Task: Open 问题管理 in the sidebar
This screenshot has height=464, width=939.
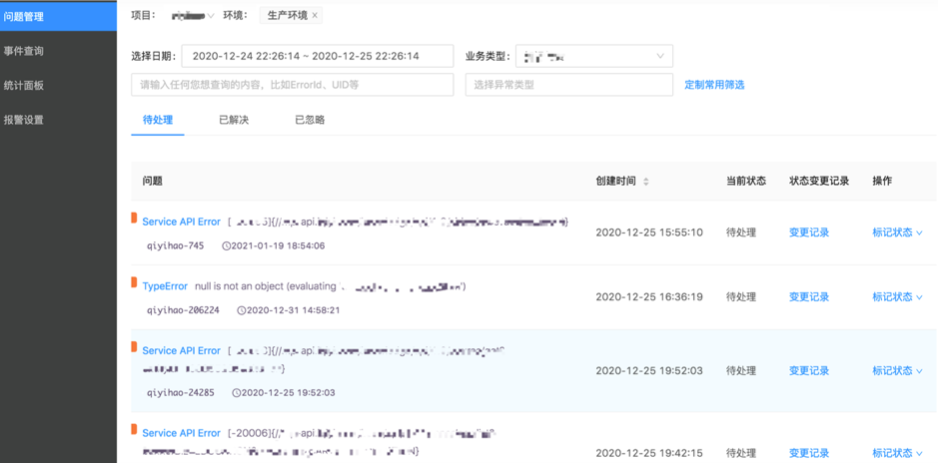Action: (58, 17)
